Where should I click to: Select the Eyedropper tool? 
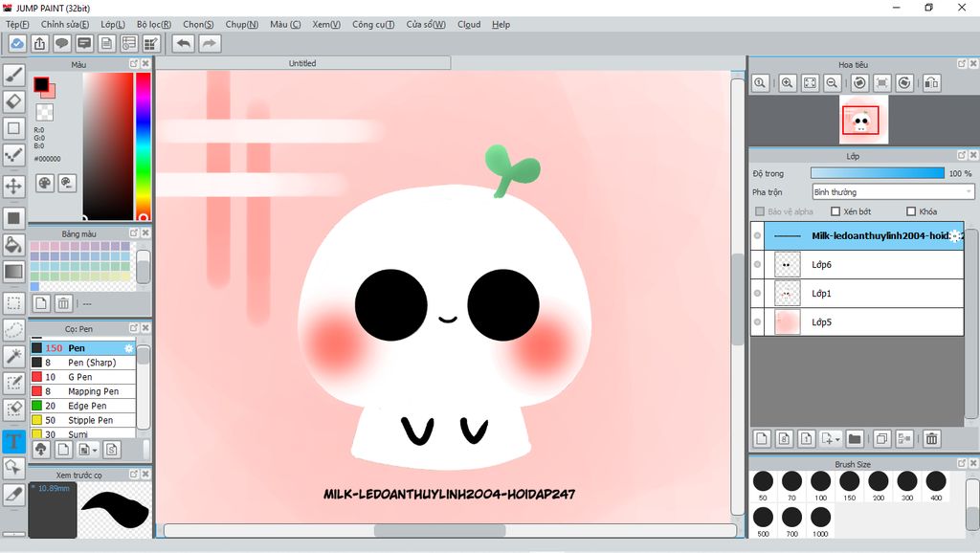click(x=13, y=495)
